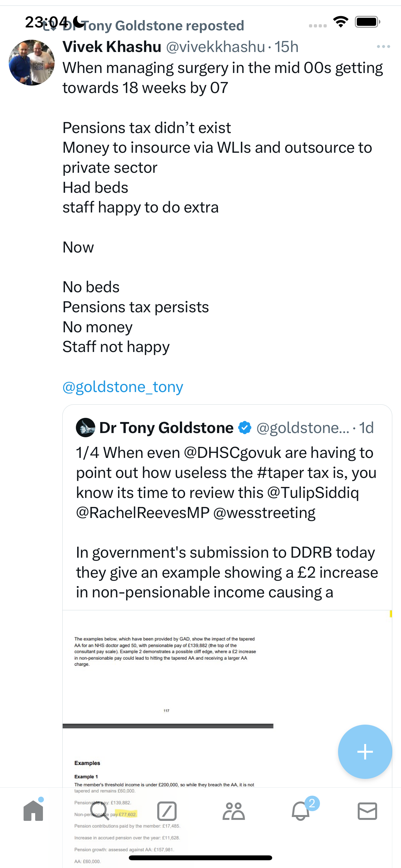This screenshot has height=868, width=401.
Task: Open the Communities people icon tab
Action: pyautogui.click(x=233, y=811)
